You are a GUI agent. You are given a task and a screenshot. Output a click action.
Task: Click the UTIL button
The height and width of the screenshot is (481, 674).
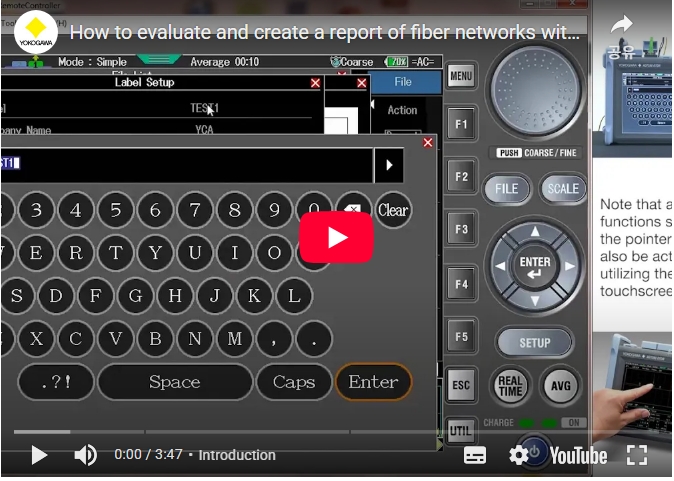[461, 430]
